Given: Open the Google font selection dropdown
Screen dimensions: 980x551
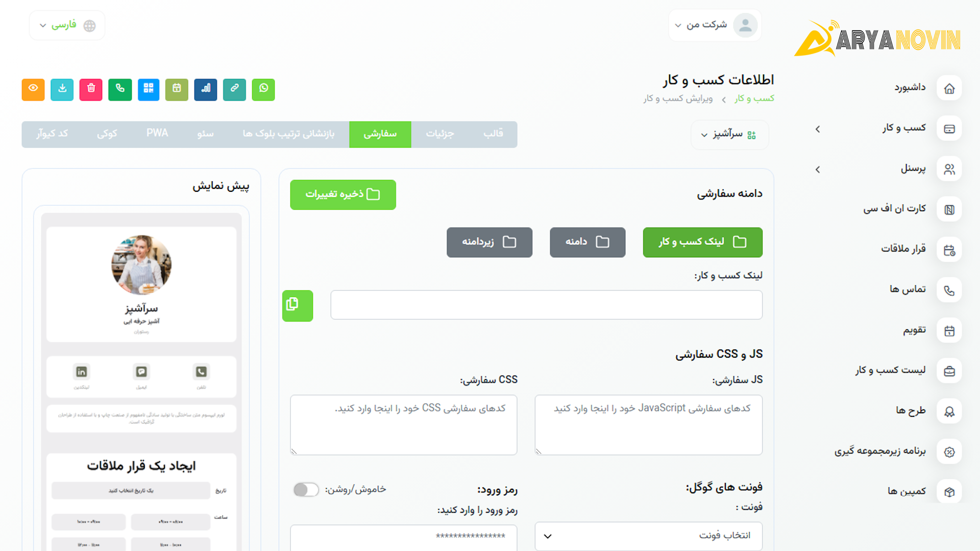Looking at the screenshot, I should point(648,536).
